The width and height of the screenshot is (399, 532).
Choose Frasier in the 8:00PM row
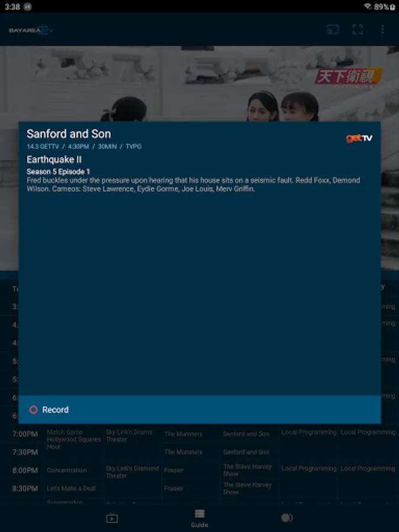tap(174, 471)
